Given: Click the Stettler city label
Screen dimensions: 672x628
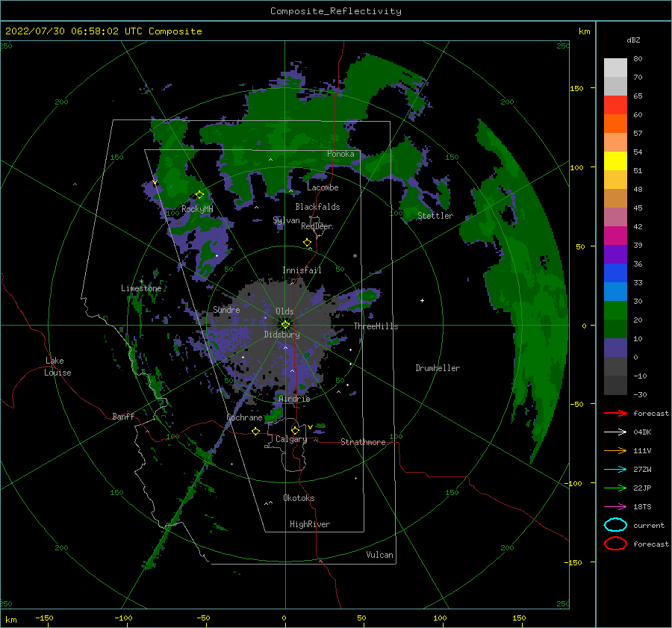Looking at the screenshot, I should click(435, 216).
